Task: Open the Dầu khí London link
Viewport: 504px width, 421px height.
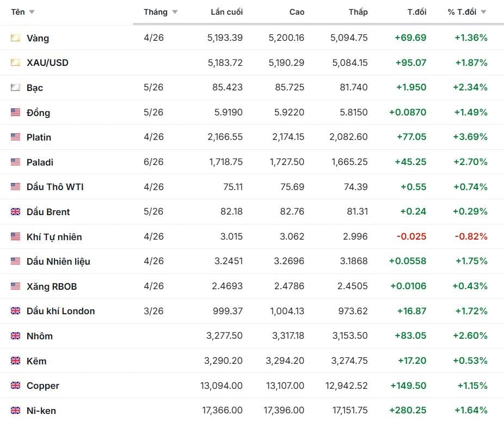Action: coord(60,311)
